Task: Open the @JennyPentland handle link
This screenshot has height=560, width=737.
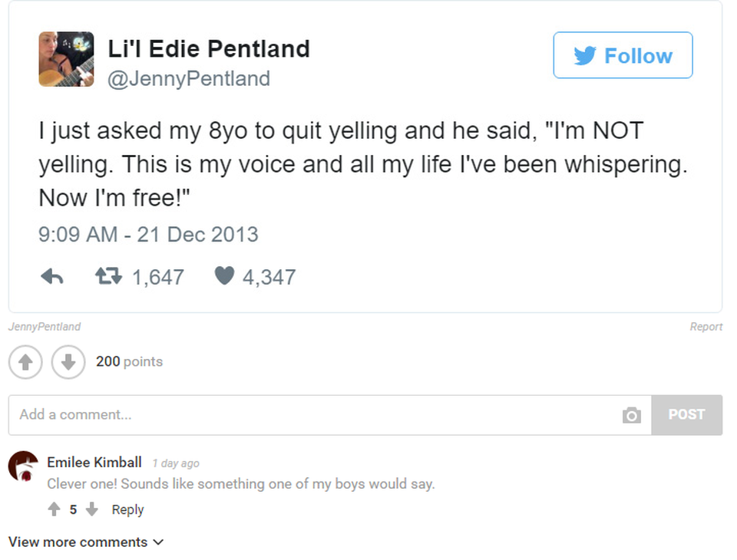Action: point(189,78)
